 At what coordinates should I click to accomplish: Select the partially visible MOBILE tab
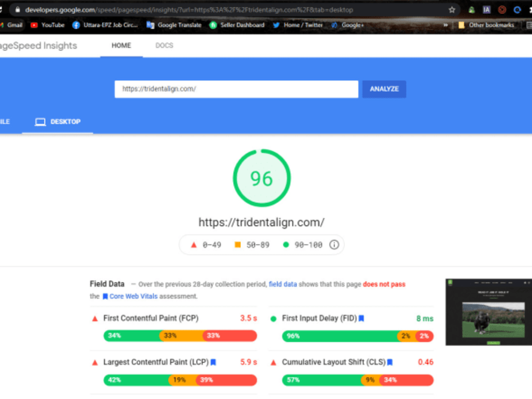pos(5,121)
